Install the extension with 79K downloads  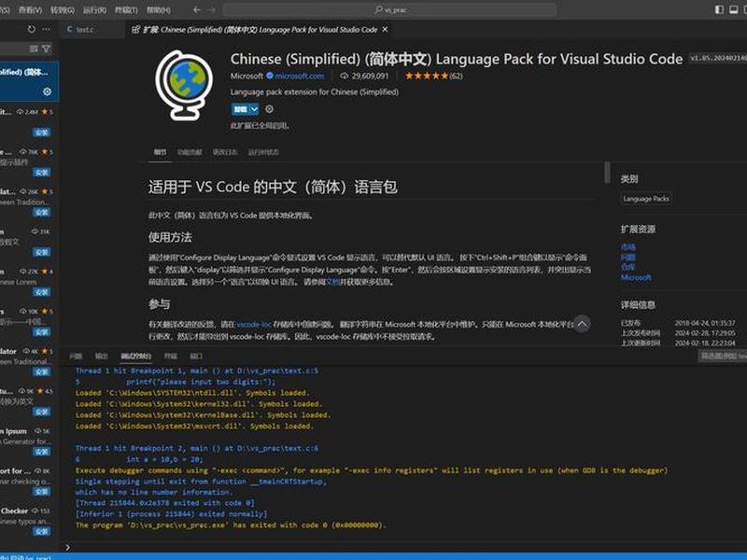tap(42, 172)
